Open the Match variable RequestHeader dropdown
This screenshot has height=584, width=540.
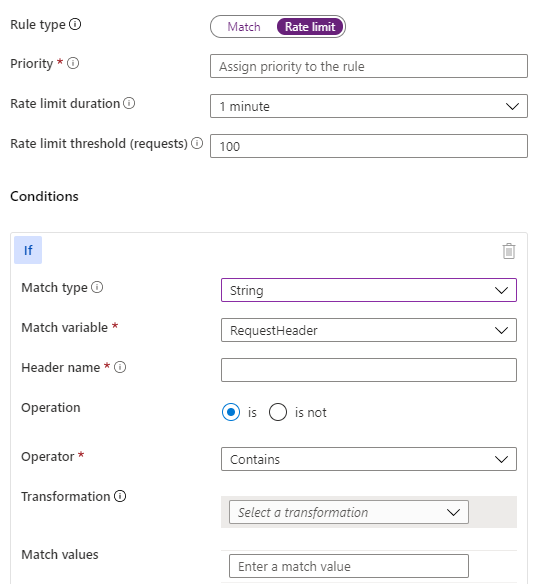[x=369, y=330]
